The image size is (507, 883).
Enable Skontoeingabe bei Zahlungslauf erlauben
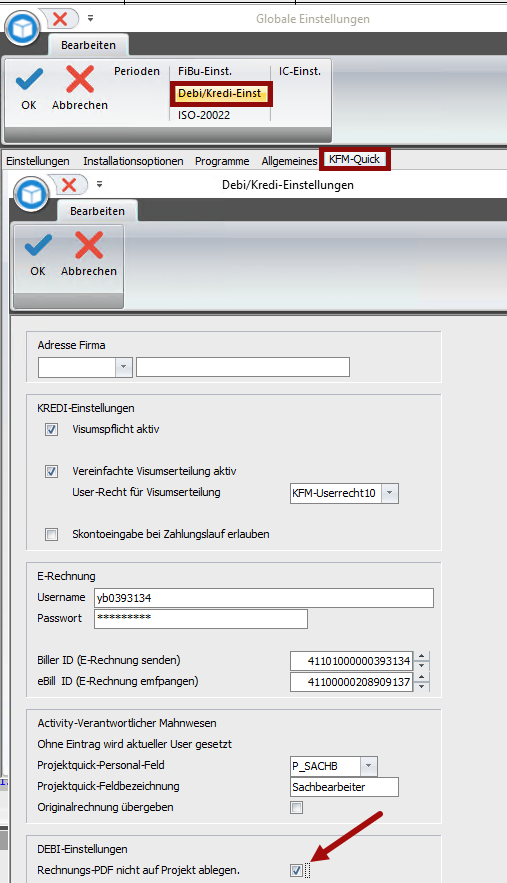pos(51,534)
